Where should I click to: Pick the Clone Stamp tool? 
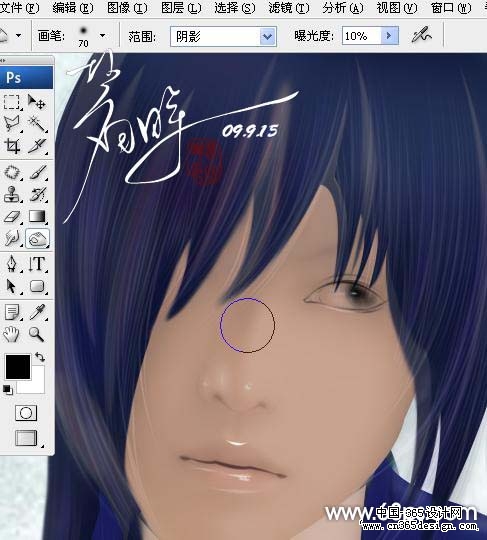[12, 195]
